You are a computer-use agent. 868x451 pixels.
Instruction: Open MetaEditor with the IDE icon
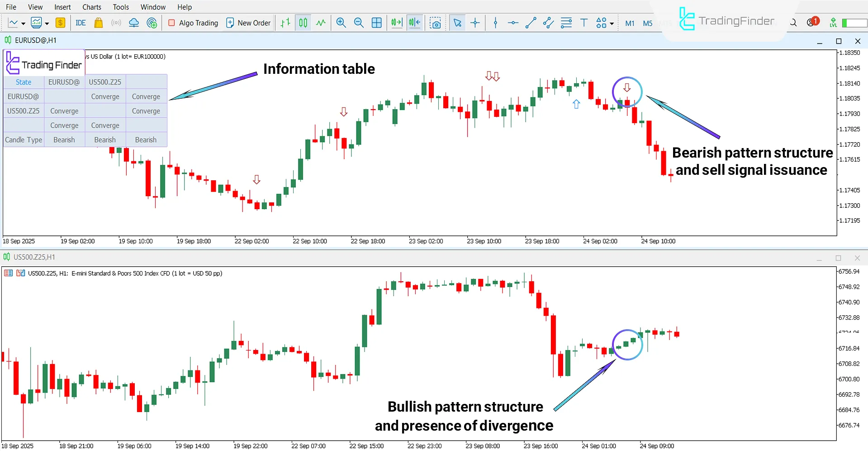(x=81, y=23)
